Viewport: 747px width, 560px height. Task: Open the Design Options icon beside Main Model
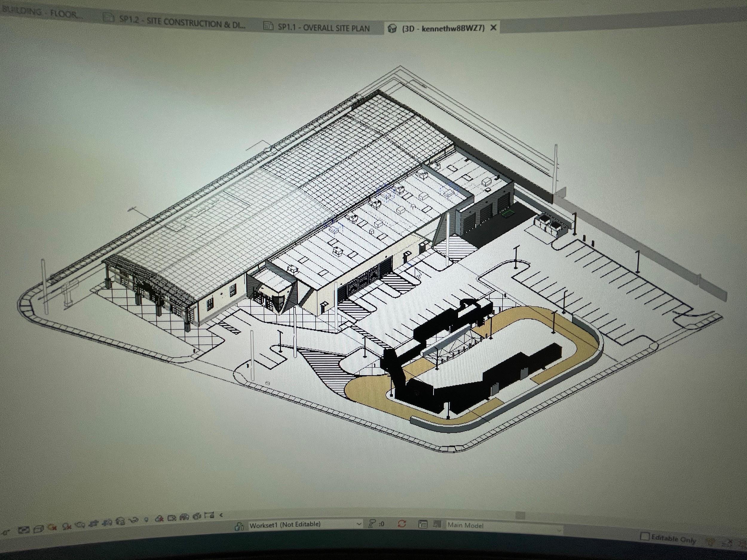point(423,524)
